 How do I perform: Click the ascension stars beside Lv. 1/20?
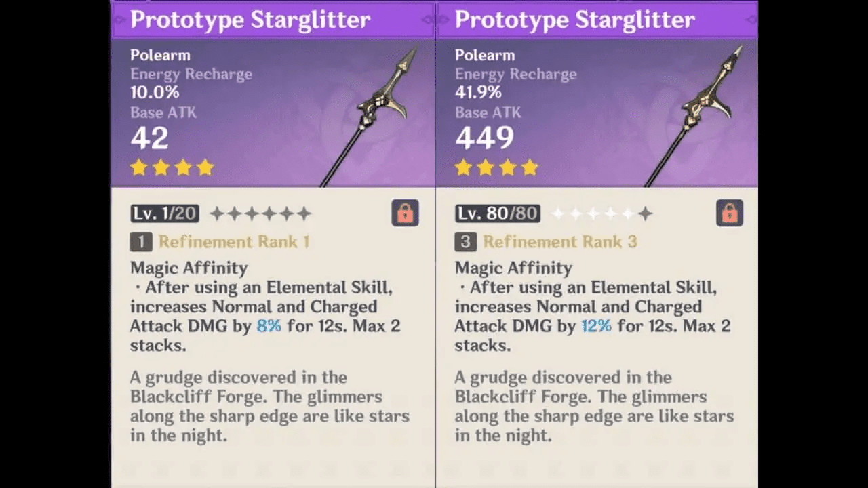point(260,214)
